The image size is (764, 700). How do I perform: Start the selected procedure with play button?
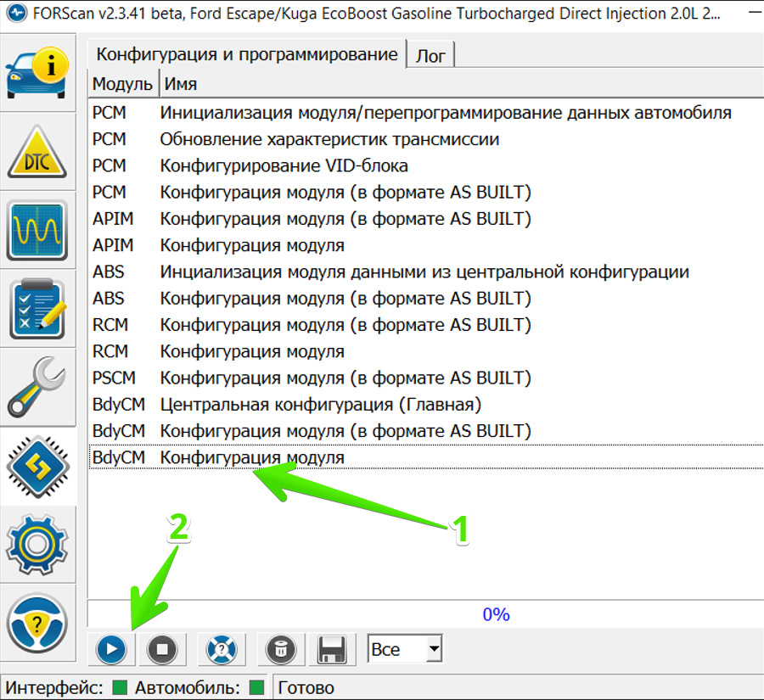111,649
